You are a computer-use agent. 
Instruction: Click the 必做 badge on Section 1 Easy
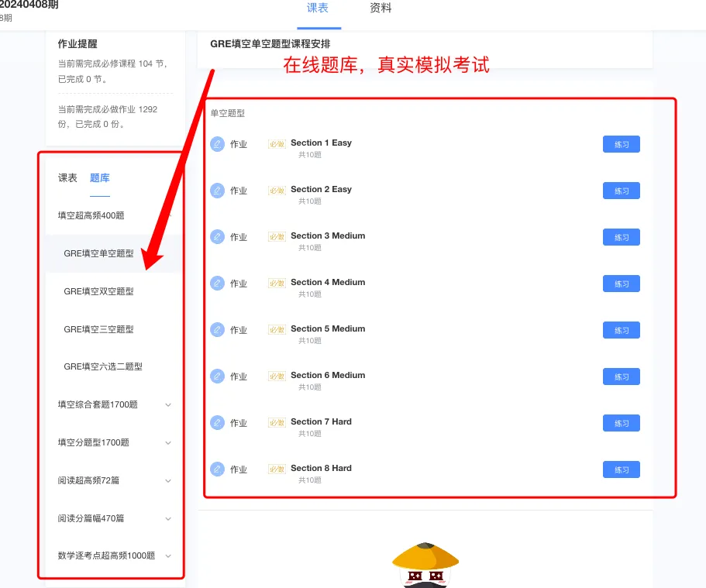click(x=277, y=143)
